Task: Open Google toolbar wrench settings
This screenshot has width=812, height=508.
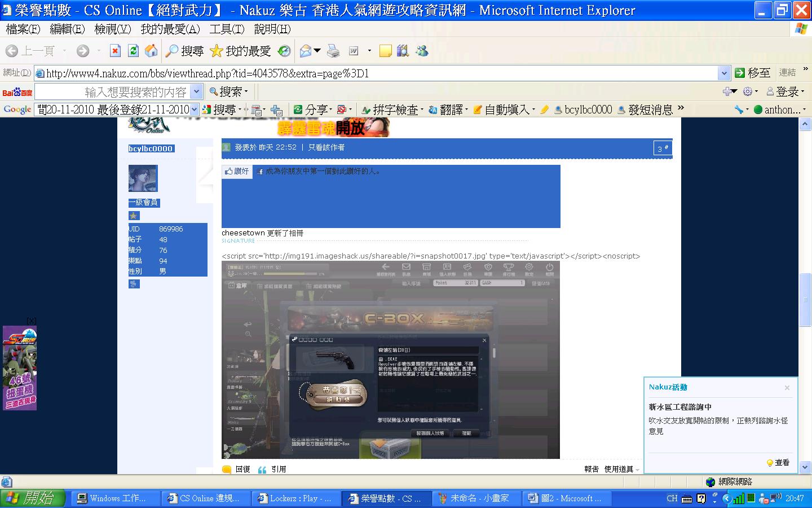Action: (739, 110)
